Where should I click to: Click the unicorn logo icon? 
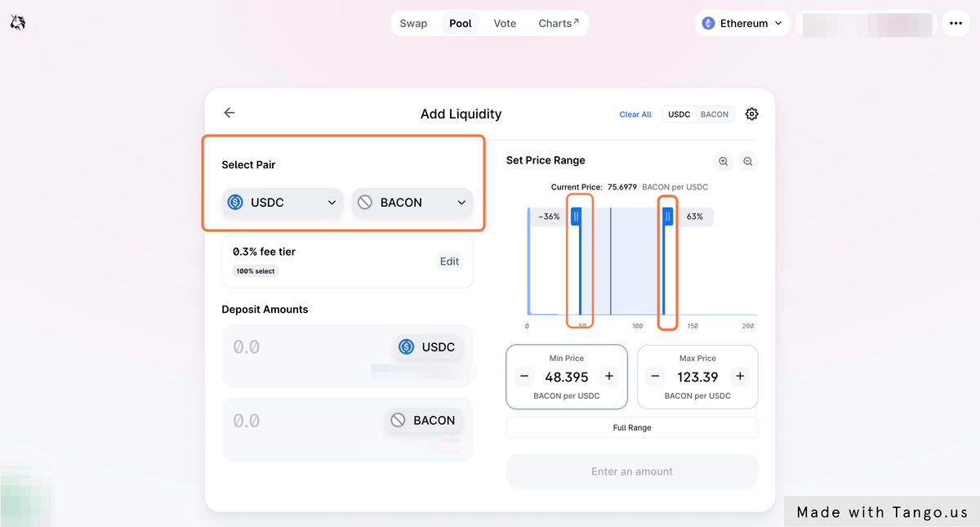[x=18, y=23]
